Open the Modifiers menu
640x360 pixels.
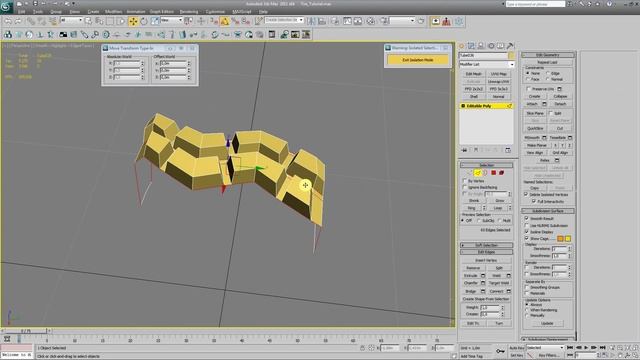113,11
